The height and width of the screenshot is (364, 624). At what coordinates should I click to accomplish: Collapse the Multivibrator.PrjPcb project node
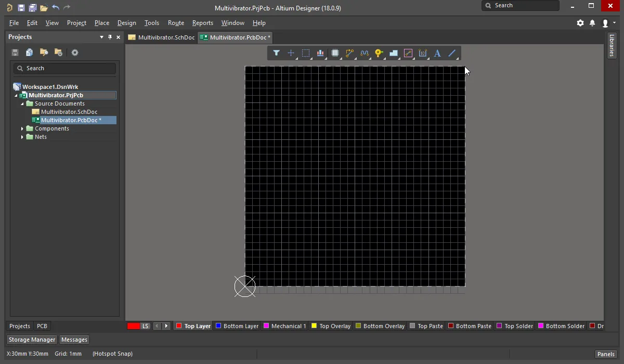point(16,96)
